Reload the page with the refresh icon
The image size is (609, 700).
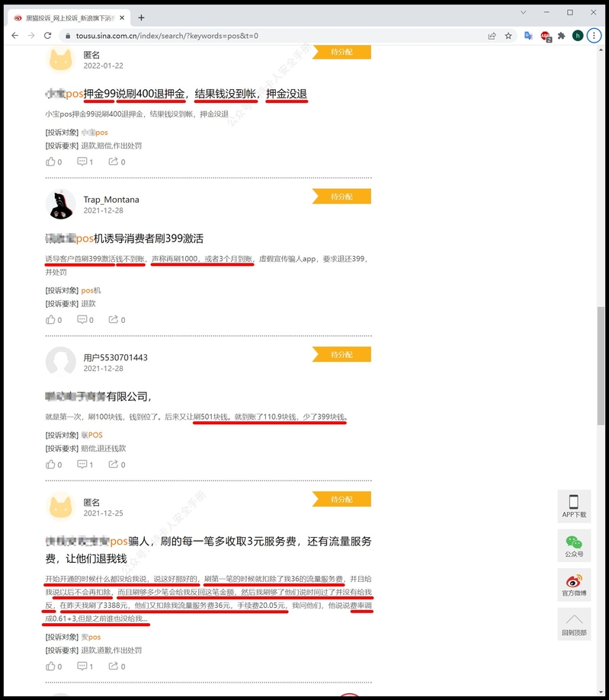(x=48, y=36)
